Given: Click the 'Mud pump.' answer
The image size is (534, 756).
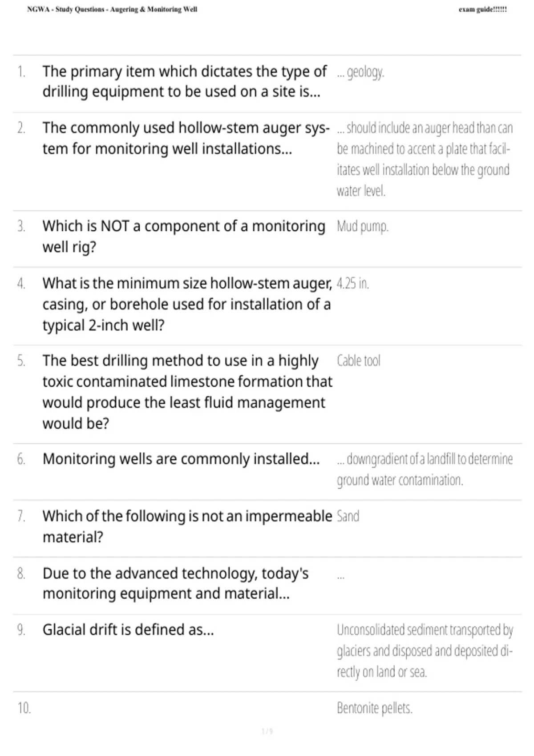Looking at the screenshot, I should click(x=363, y=227).
